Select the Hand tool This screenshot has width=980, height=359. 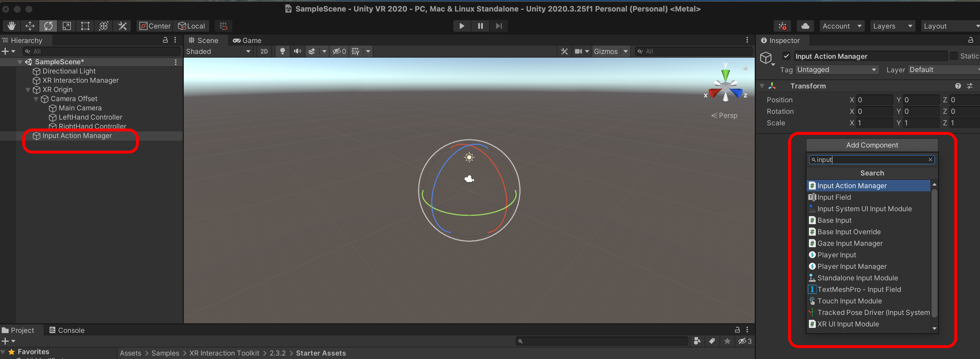12,26
